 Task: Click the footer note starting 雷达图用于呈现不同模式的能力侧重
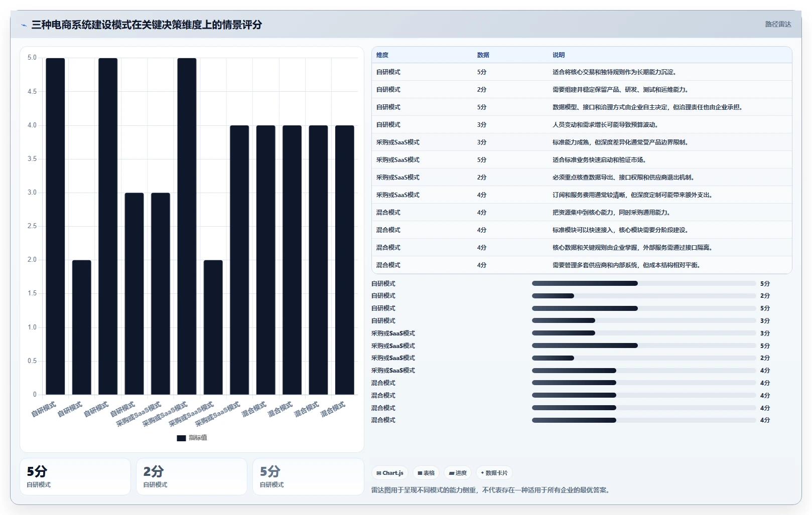[491, 490]
